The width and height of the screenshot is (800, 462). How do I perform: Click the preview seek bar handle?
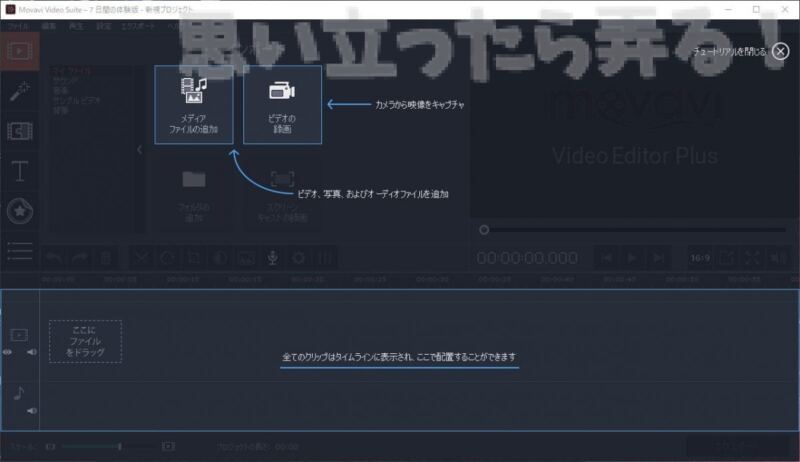(484, 230)
